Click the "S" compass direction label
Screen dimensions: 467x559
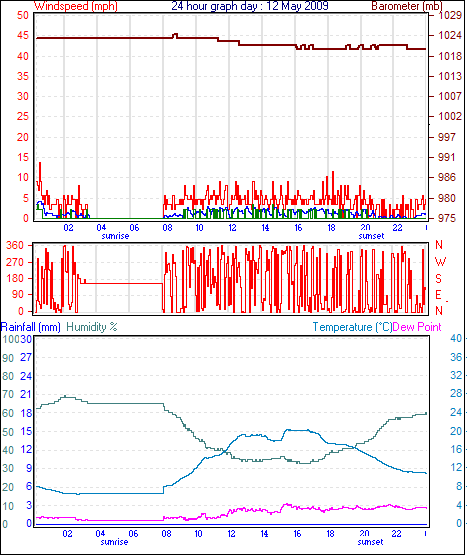click(438, 278)
